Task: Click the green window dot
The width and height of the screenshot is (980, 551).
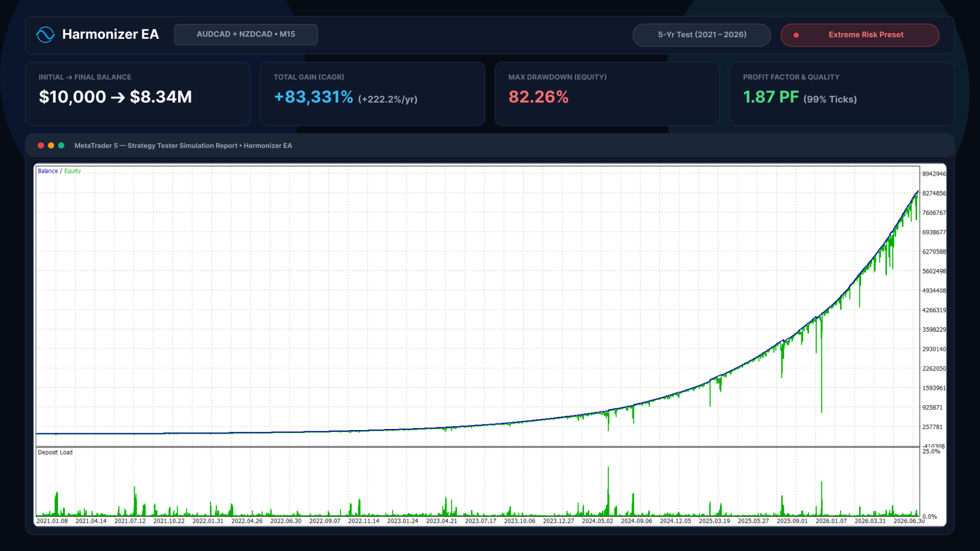Action: pyautogui.click(x=61, y=145)
